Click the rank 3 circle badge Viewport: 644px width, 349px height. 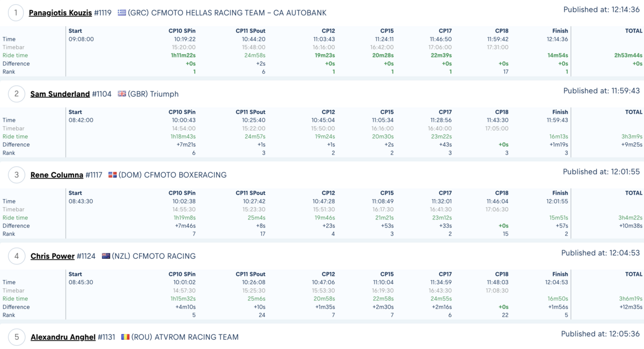(17, 174)
